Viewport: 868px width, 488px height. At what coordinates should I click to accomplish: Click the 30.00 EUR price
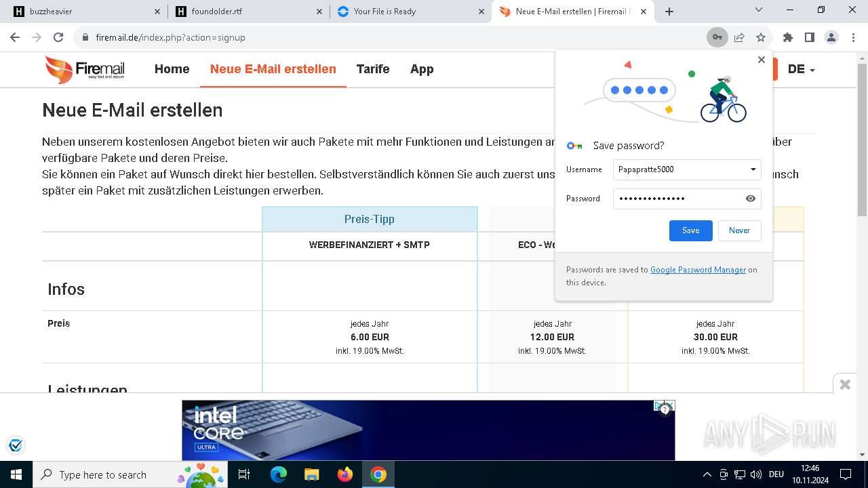715,337
